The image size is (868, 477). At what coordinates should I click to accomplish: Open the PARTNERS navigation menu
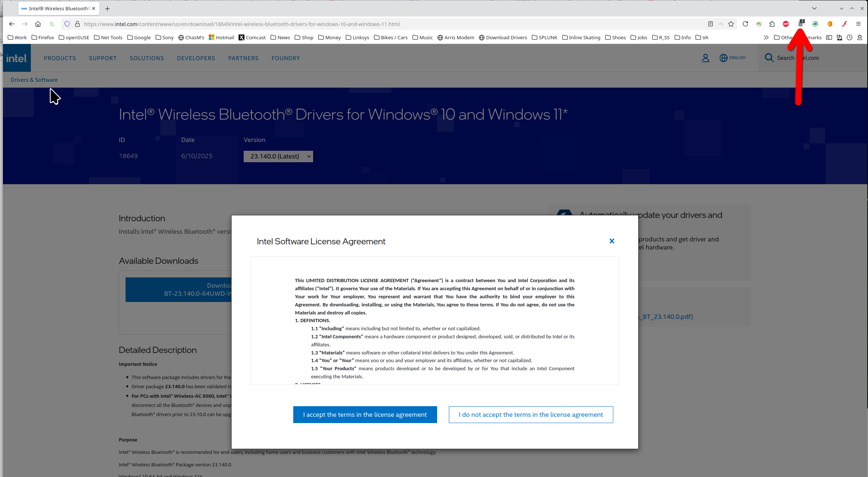point(243,58)
